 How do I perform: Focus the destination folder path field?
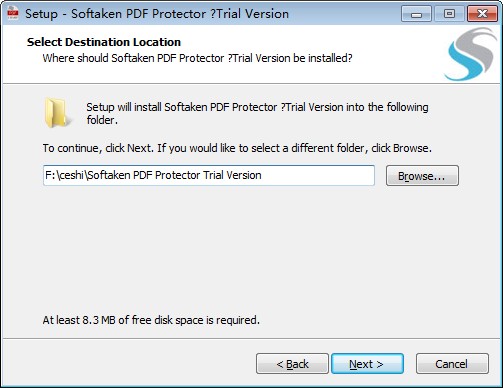pos(209,175)
